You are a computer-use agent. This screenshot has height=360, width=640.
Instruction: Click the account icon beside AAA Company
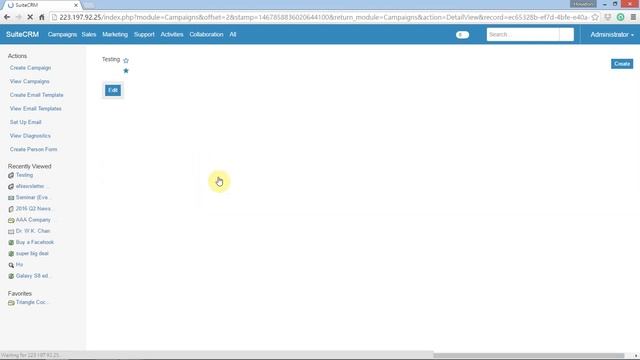pos(11,220)
